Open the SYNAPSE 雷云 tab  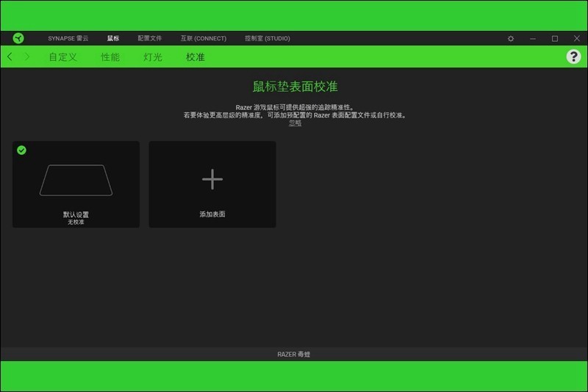(68, 38)
